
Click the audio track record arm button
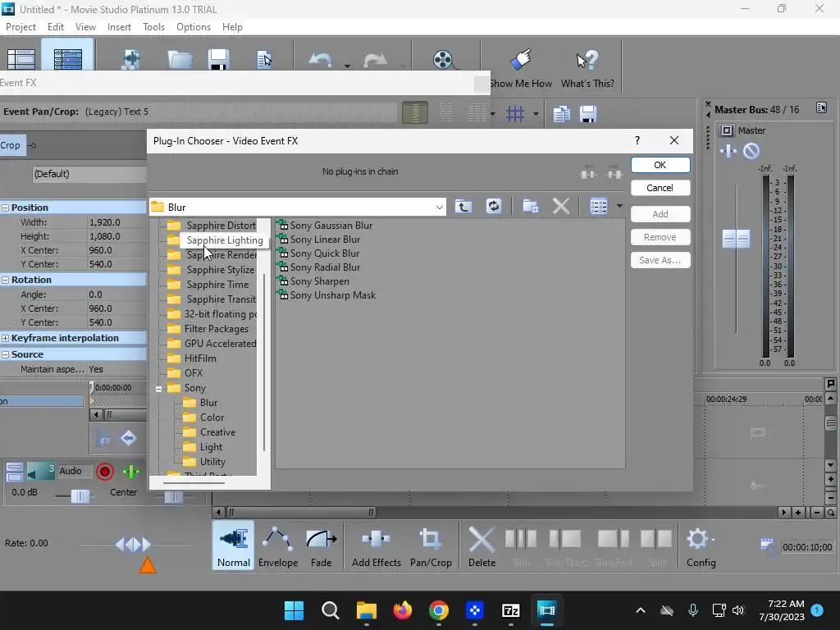pos(105,472)
